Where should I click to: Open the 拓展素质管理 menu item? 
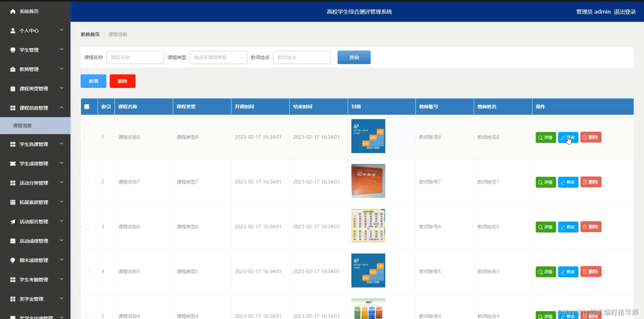tap(35, 202)
